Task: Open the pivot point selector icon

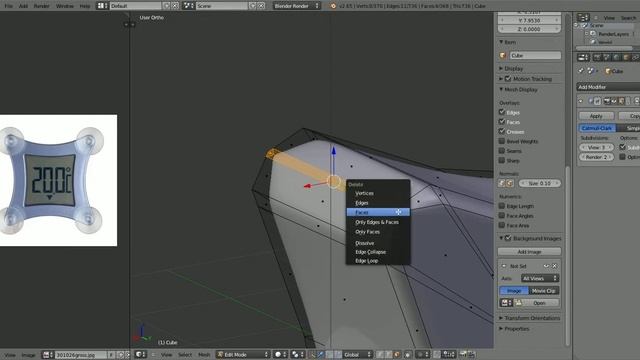Action: click(297, 354)
